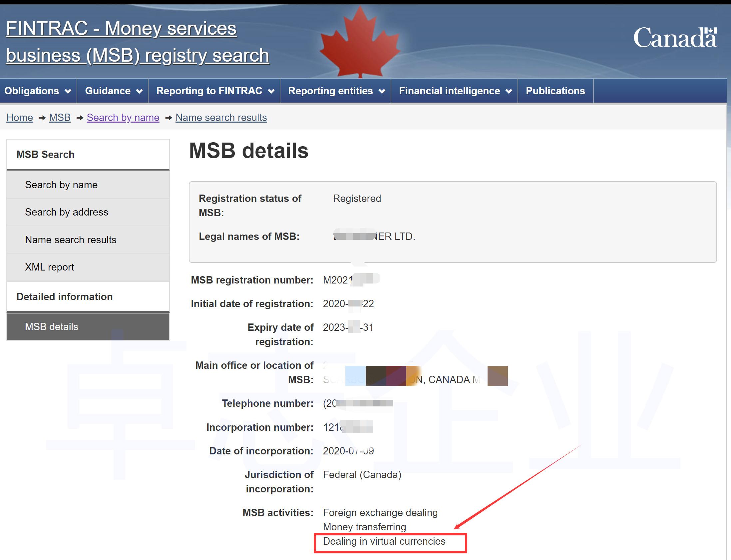Expand the Guidance dropdown chevron
Viewport: 731px width, 560px height.
tap(139, 91)
